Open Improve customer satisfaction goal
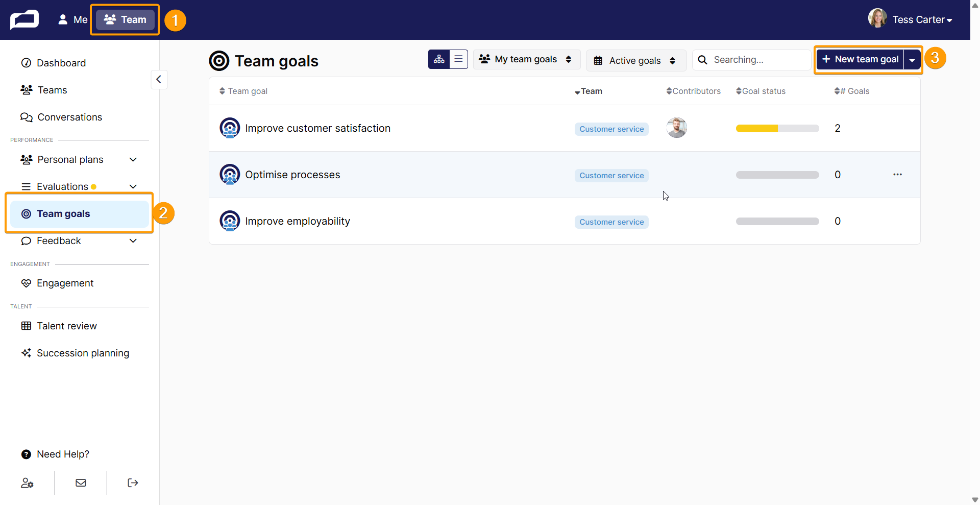This screenshot has width=980, height=505. click(317, 128)
